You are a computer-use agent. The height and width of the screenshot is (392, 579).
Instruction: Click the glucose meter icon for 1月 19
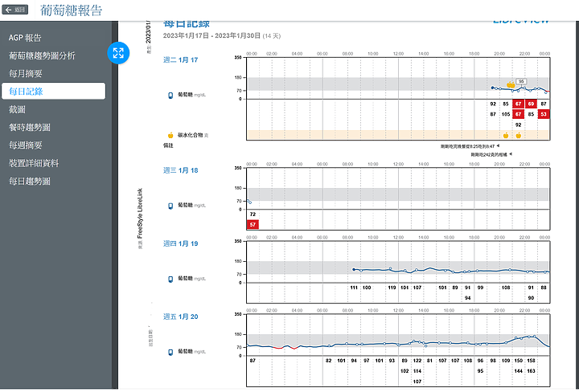170,279
